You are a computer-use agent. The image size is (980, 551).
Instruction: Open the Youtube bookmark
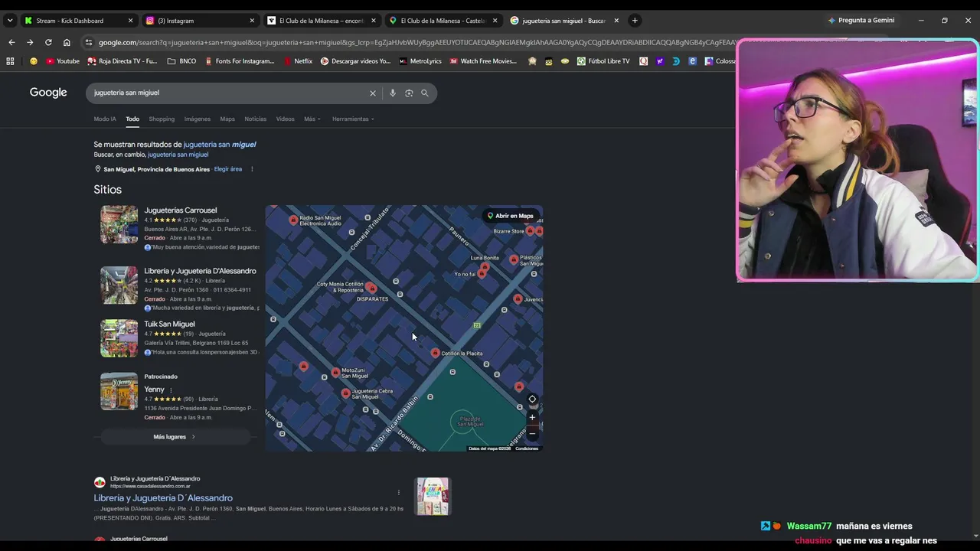tap(63, 61)
